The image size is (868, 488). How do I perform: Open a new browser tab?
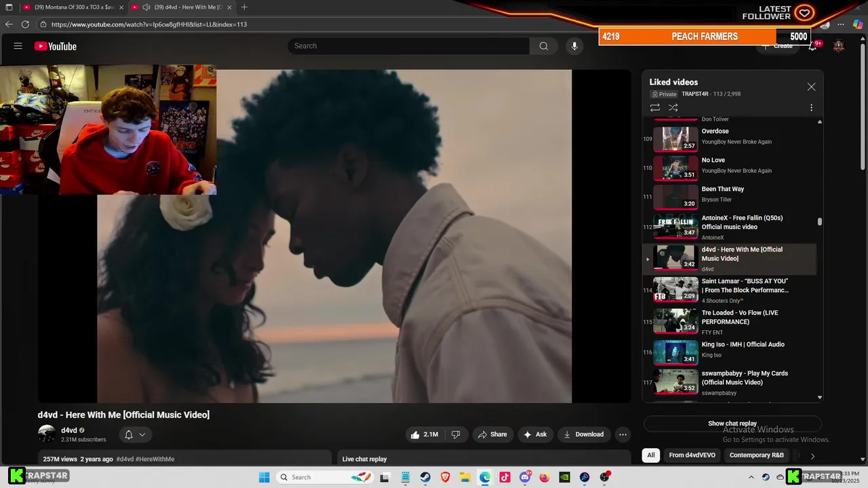(244, 7)
